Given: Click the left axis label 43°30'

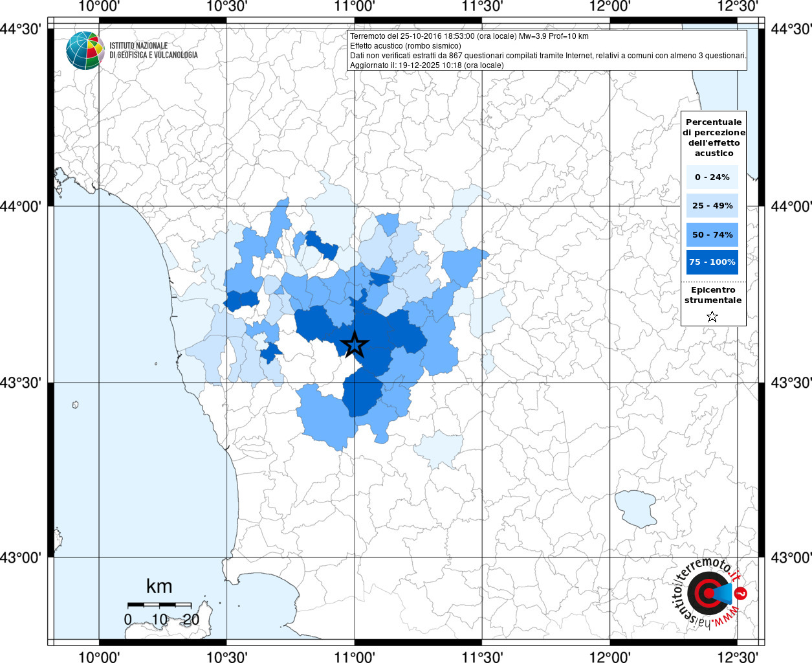Looking at the screenshot, I should [x=21, y=383].
